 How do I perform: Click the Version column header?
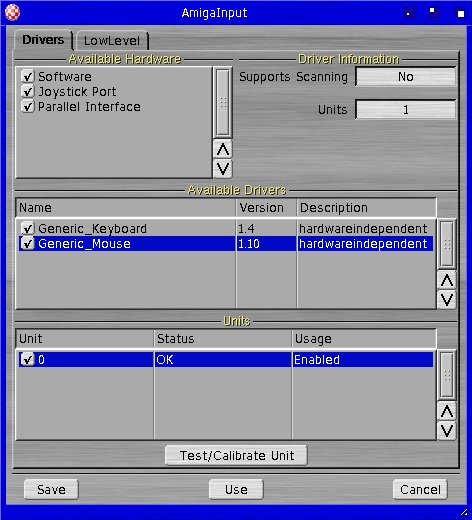(x=266, y=208)
